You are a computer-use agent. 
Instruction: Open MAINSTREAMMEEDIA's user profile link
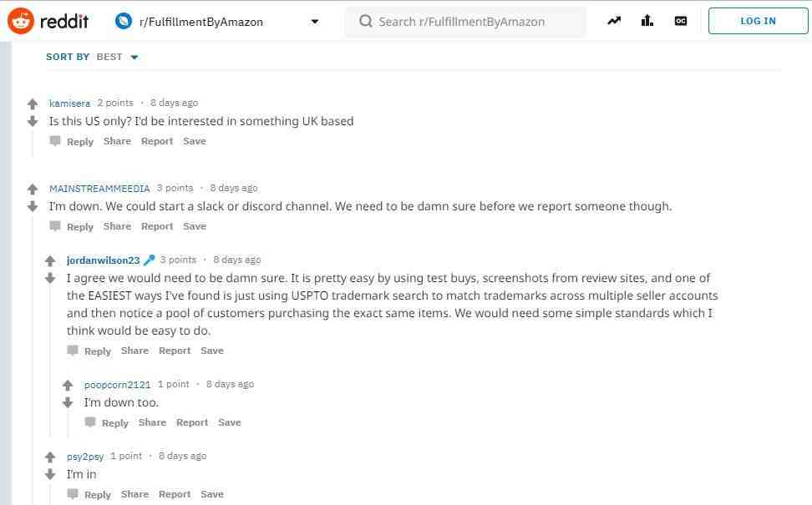(x=99, y=189)
